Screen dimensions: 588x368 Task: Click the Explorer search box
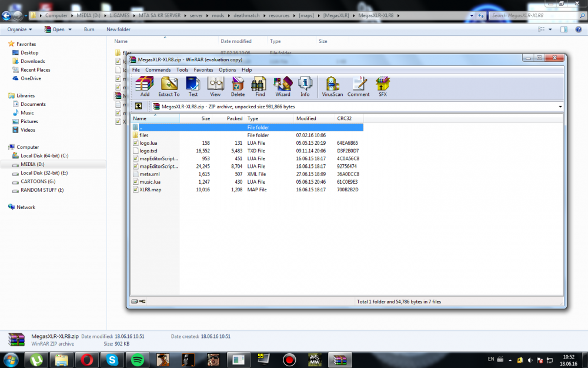click(534, 15)
